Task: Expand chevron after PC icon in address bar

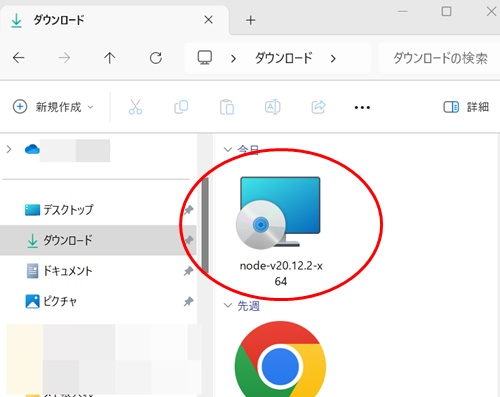Action: click(x=233, y=59)
